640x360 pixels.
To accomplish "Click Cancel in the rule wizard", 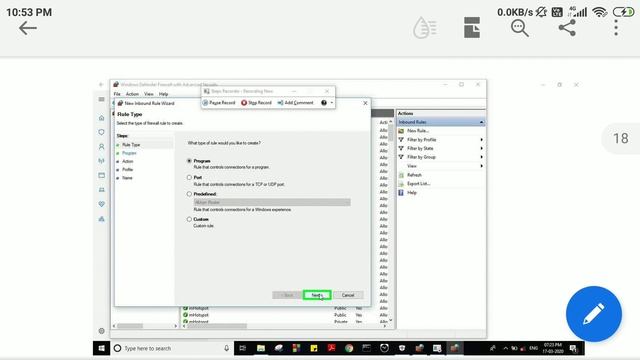I will [348, 295].
